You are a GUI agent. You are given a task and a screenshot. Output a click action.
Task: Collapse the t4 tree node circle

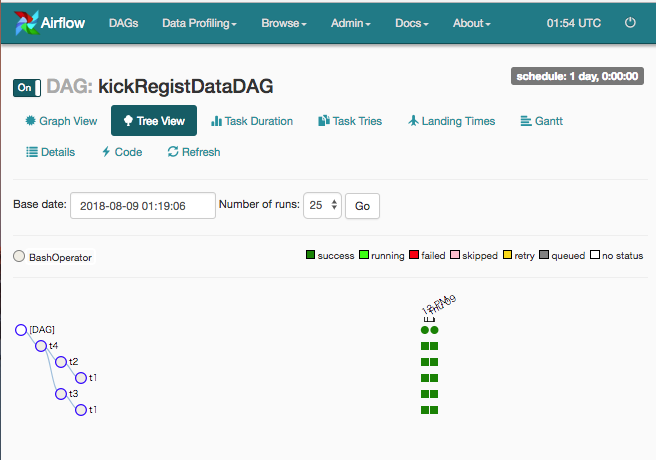click(x=41, y=346)
